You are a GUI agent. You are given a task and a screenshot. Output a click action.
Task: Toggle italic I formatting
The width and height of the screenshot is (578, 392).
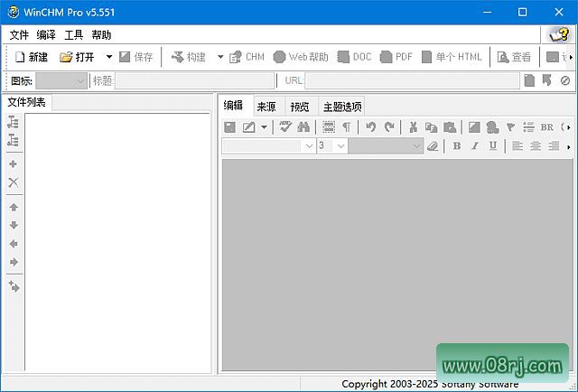pos(475,146)
